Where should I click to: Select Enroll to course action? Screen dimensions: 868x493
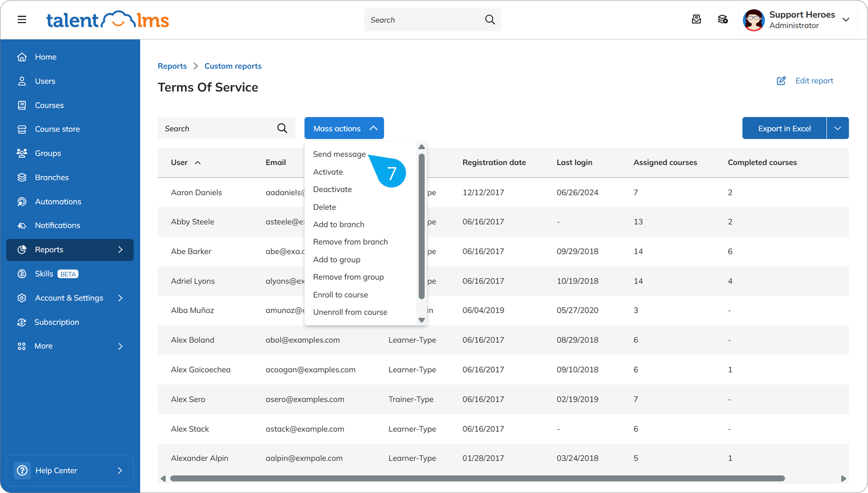tap(340, 295)
